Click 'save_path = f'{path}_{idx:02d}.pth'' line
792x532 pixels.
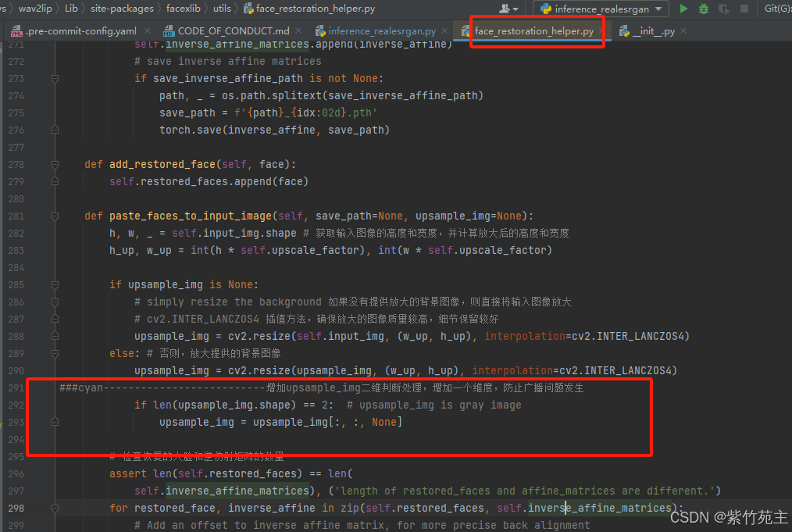(268, 112)
